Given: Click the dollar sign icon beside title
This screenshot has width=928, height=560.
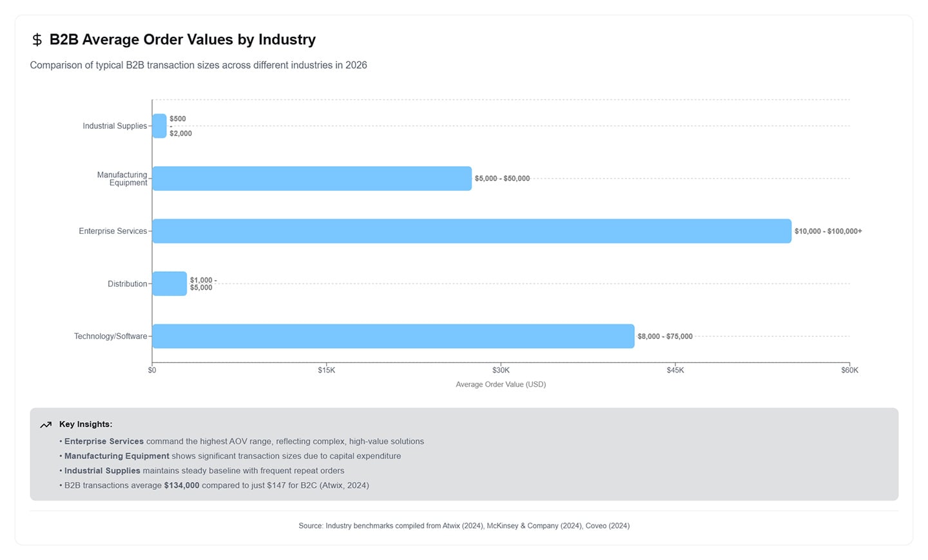Looking at the screenshot, I should pyautogui.click(x=37, y=40).
